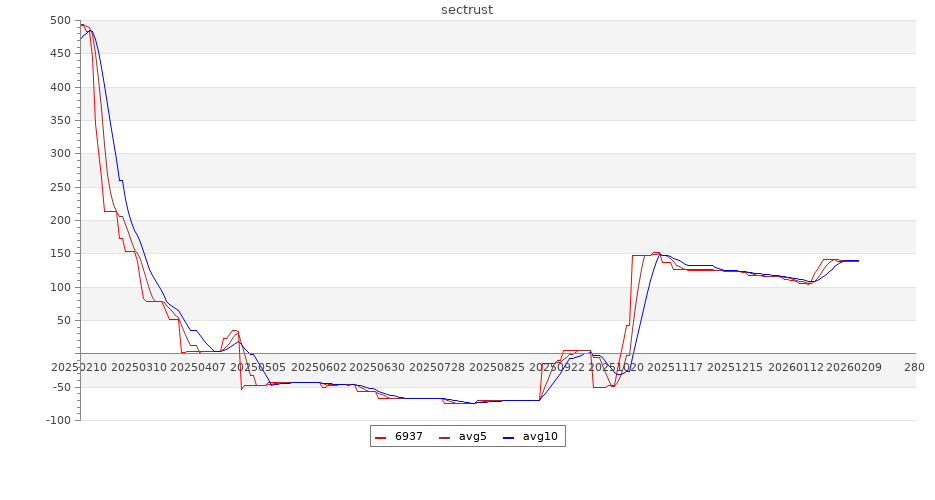Click the 500 y-axis value label
The width and height of the screenshot is (935, 500).
tap(60, 21)
